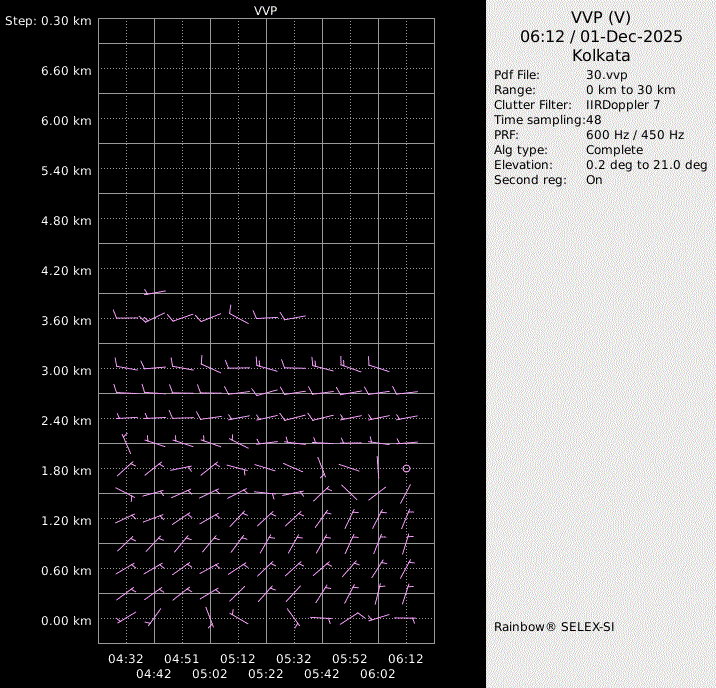This screenshot has height=688, width=716.
Task: Click the '30.vvp' Pdf File value
Action: [606, 75]
